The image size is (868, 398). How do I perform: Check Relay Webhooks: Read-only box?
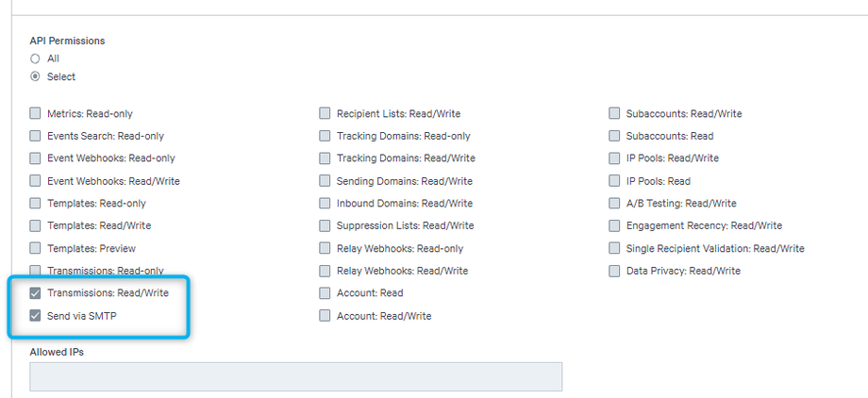pyautogui.click(x=325, y=249)
